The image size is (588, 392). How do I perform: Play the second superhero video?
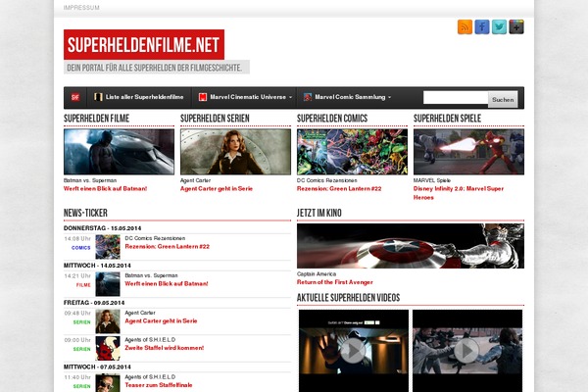pos(467,351)
